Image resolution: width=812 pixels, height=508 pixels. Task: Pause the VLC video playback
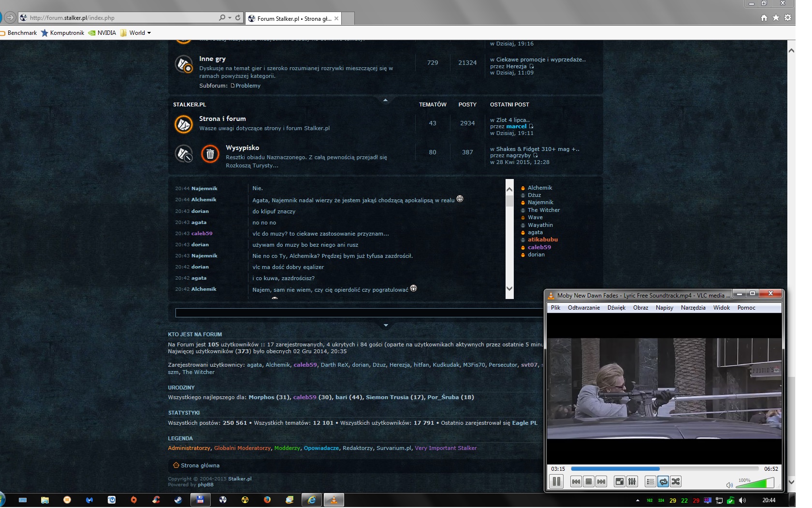click(x=556, y=481)
